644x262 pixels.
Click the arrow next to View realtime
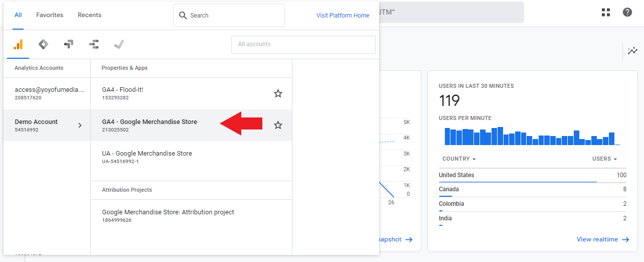click(x=625, y=239)
